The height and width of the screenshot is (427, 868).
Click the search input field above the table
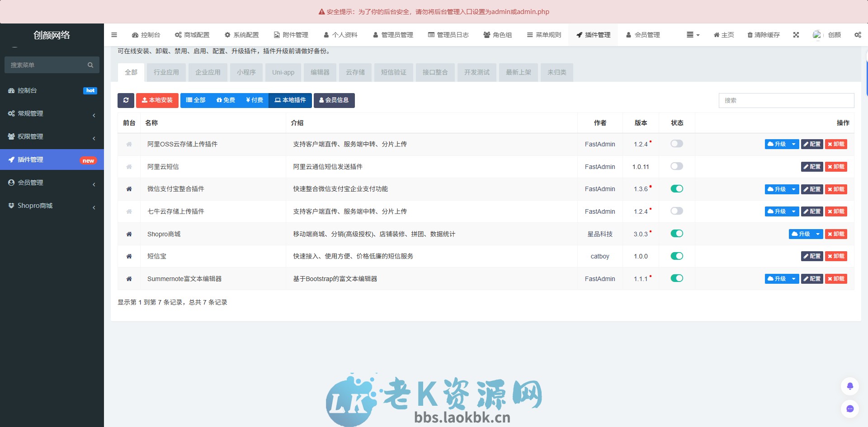786,100
